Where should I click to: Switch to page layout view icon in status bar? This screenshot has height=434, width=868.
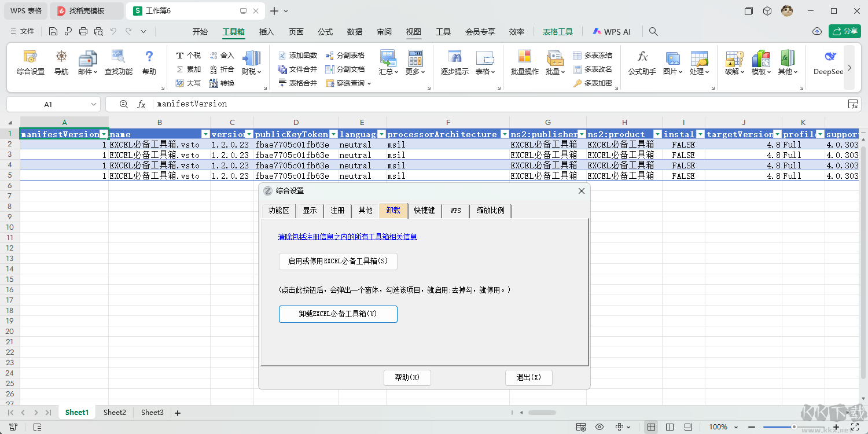coord(669,427)
